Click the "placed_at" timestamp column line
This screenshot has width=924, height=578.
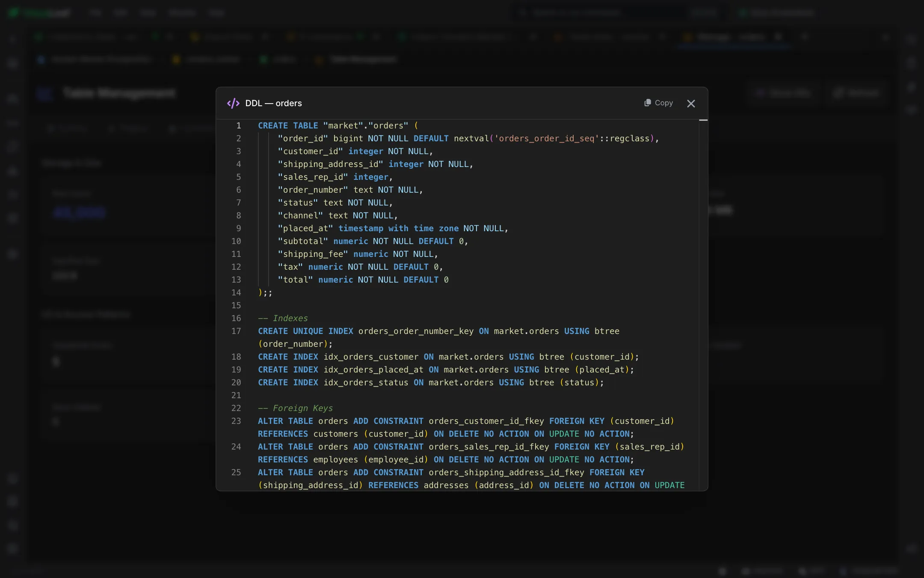(x=393, y=228)
